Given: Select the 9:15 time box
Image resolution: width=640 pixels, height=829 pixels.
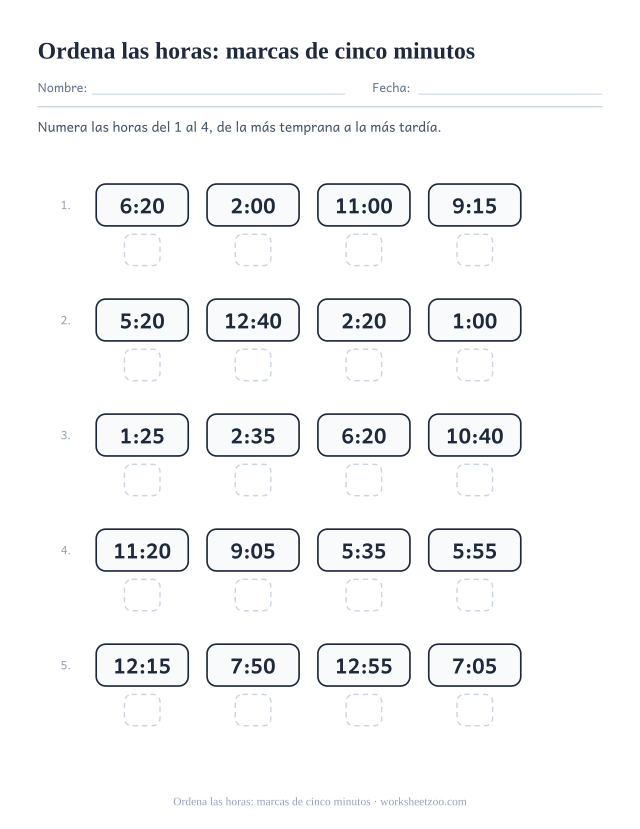Looking at the screenshot, I should (475, 205).
